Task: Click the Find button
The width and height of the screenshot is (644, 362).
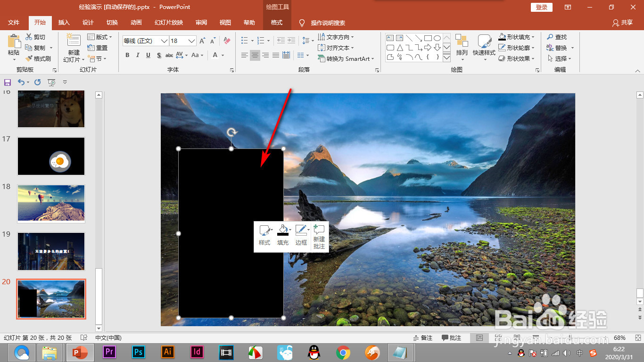Action: click(557, 37)
